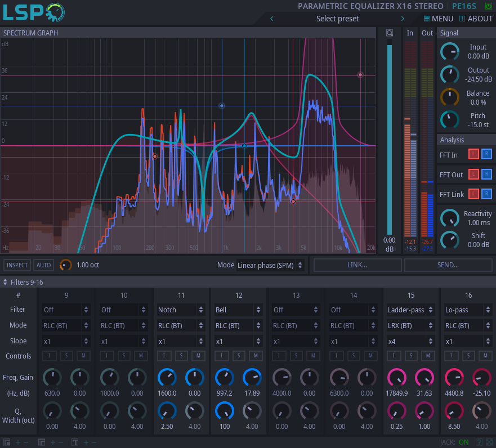Viewport: 496px width, 448px height.
Task: Adjust the Input gain knob
Action: click(450, 51)
